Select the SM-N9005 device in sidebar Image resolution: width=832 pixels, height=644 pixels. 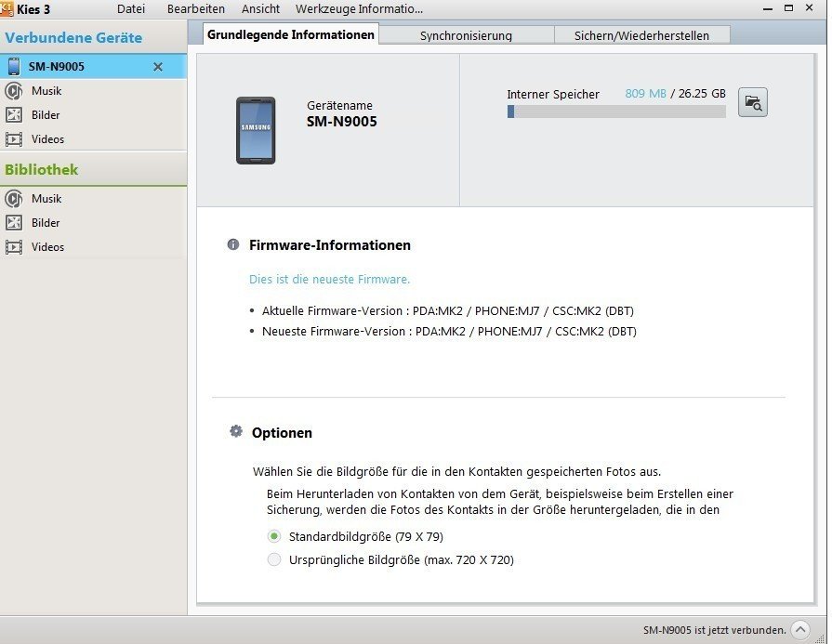(x=93, y=66)
